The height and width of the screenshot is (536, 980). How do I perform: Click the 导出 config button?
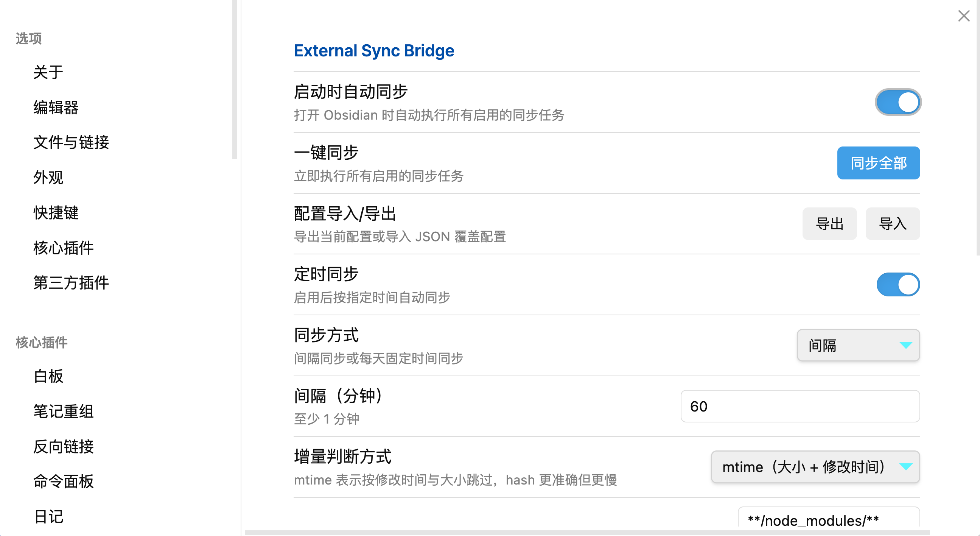coord(829,224)
